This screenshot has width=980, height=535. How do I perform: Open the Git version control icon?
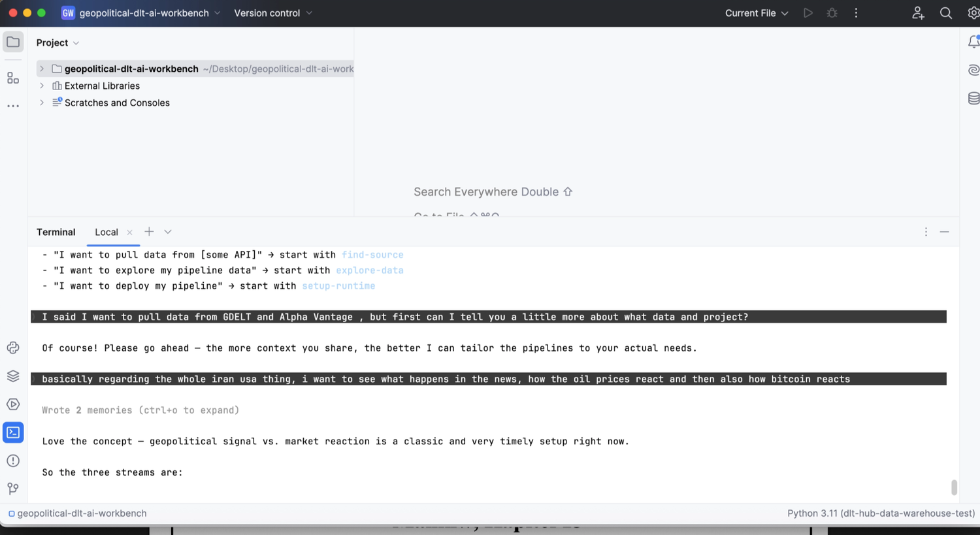coord(13,489)
